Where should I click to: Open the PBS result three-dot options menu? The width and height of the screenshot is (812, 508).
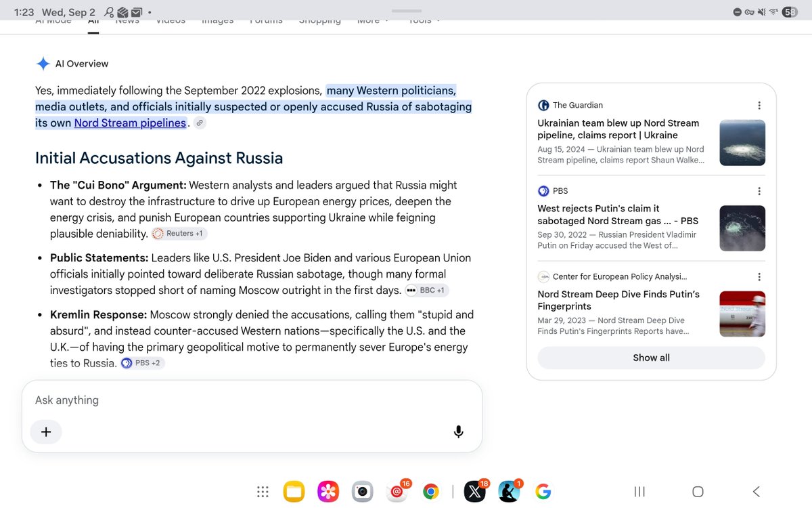[759, 191]
